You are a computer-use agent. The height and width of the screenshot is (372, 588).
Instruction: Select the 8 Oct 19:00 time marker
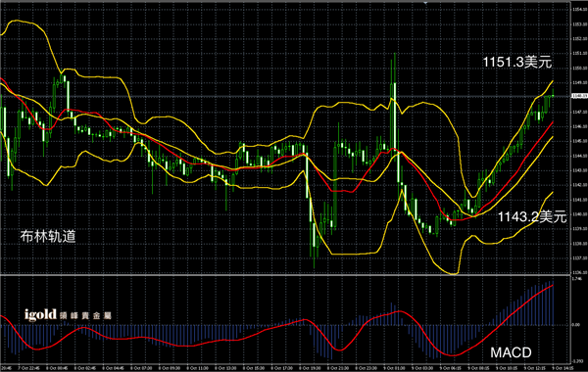pyautogui.click(x=311, y=368)
